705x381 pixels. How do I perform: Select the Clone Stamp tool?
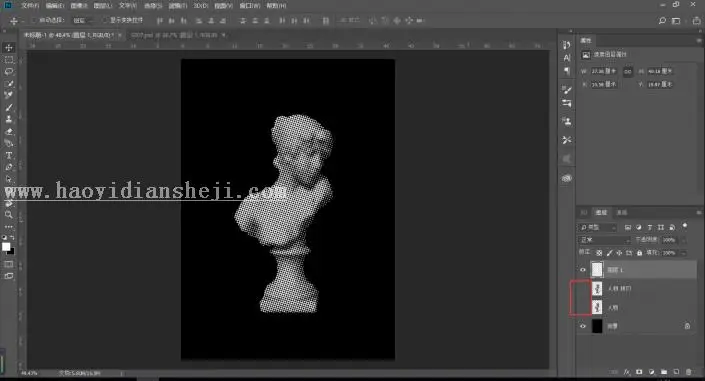pos(9,119)
